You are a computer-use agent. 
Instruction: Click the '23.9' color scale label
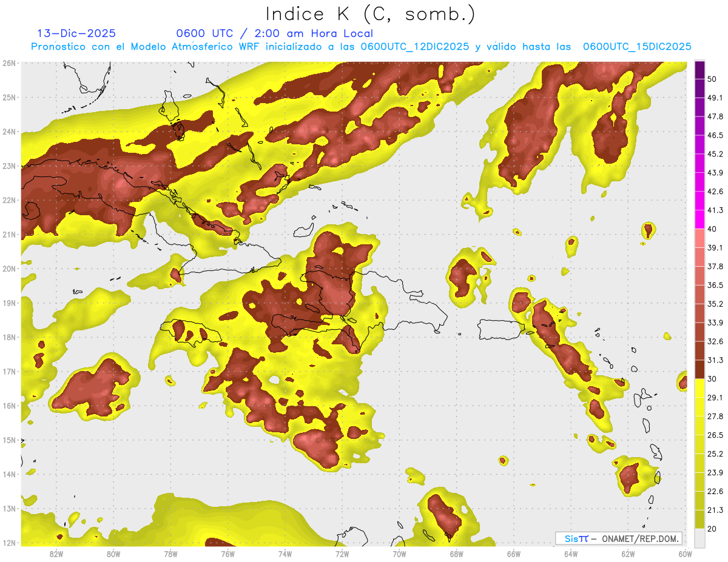click(x=715, y=472)
